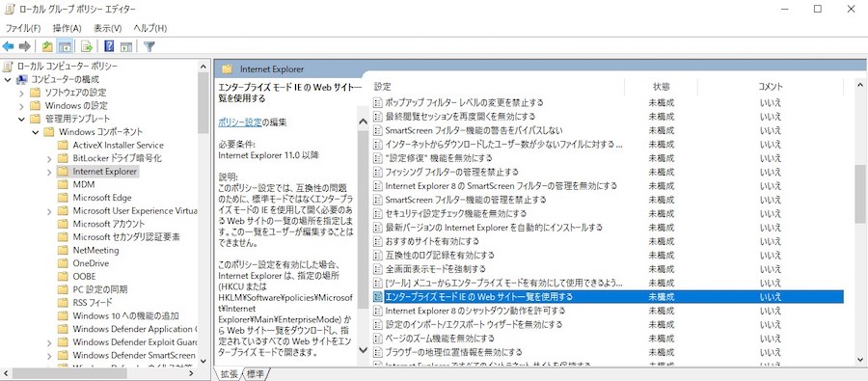Click the tree pane horizontal scroll-right arrow
This screenshot has width=868, height=381.
coord(192,373)
